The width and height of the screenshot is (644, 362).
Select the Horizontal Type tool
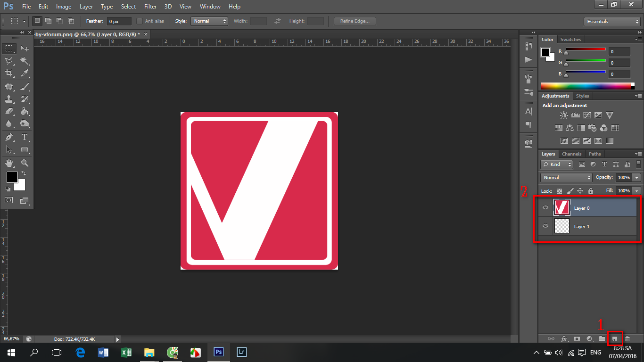(x=25, y=137)
